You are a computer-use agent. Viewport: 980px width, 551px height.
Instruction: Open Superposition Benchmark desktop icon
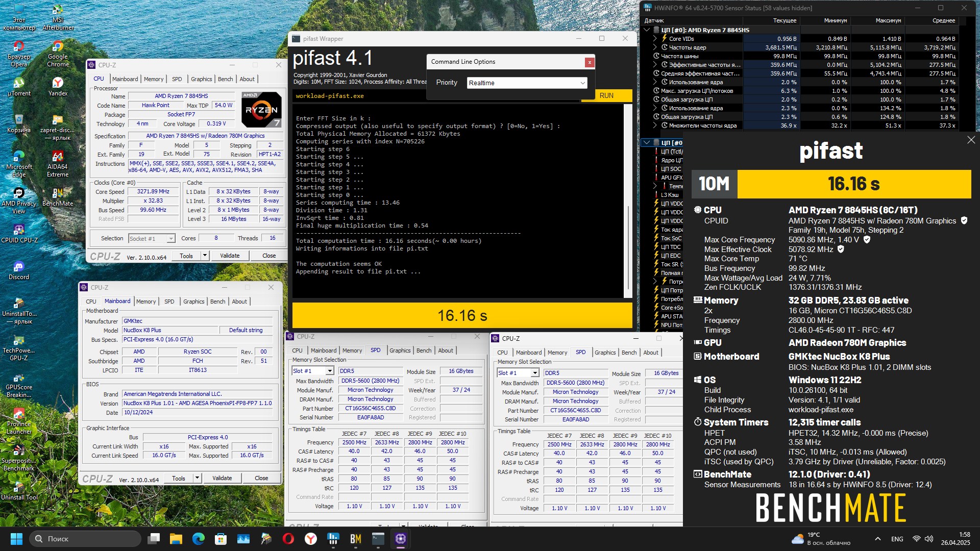pyautogui.click(x=19, y=457)
